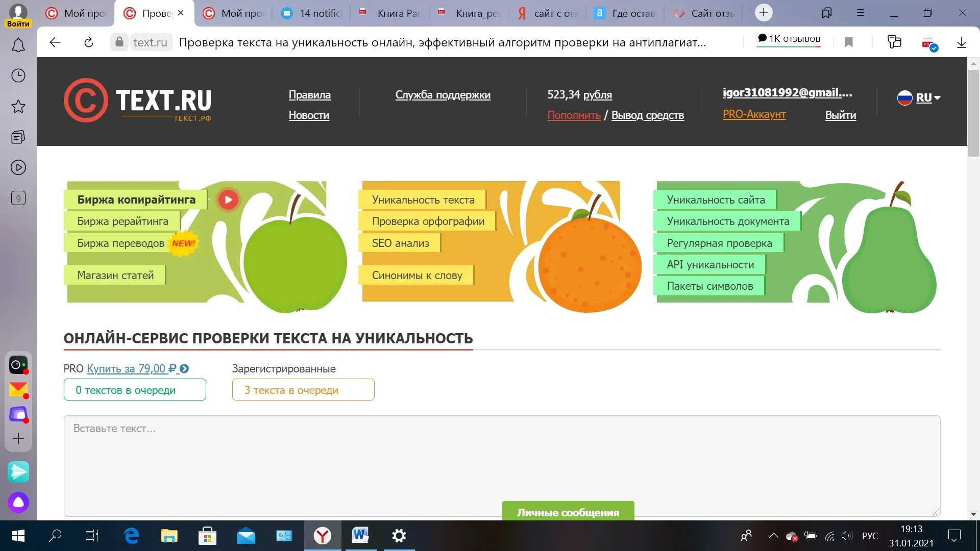Open notifications bell in browser sidebar
Screen dimensions: 980x551
tap(18, 46)
